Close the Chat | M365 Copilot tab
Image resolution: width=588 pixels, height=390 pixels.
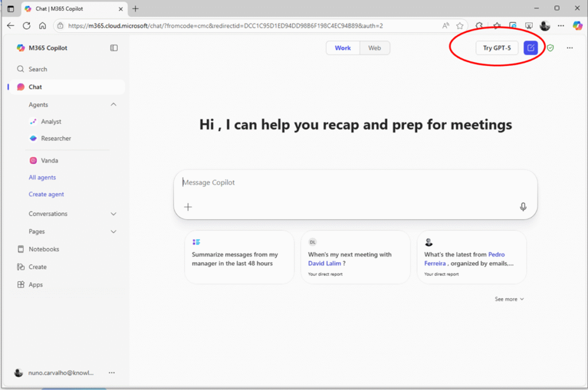[121, 9]
